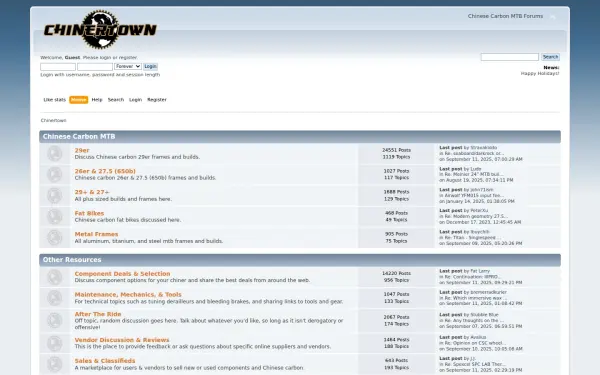600x375 pixels.
Task: Click the '14220 Posts' count text
Action: click(x=396, y=274)
